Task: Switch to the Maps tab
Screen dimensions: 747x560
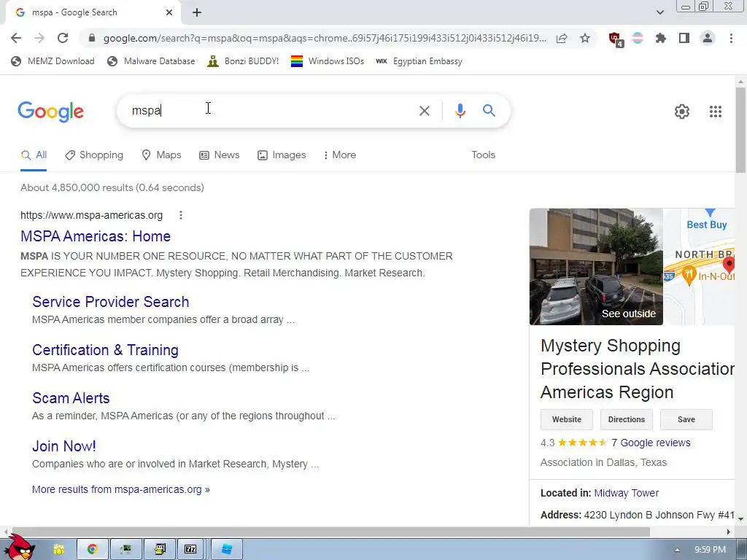Action: [161, 155]
